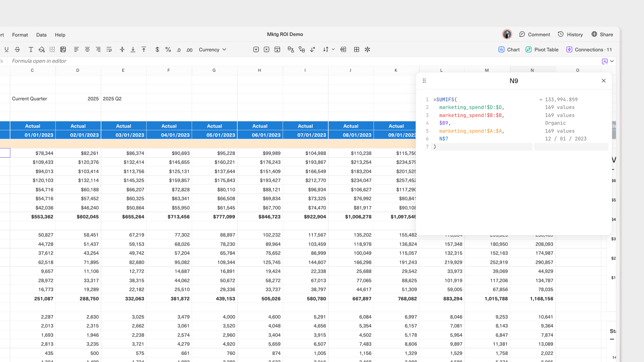Expand the sort options chevron
The height and width of the screenshot is (362, 644).
(333, 50)
